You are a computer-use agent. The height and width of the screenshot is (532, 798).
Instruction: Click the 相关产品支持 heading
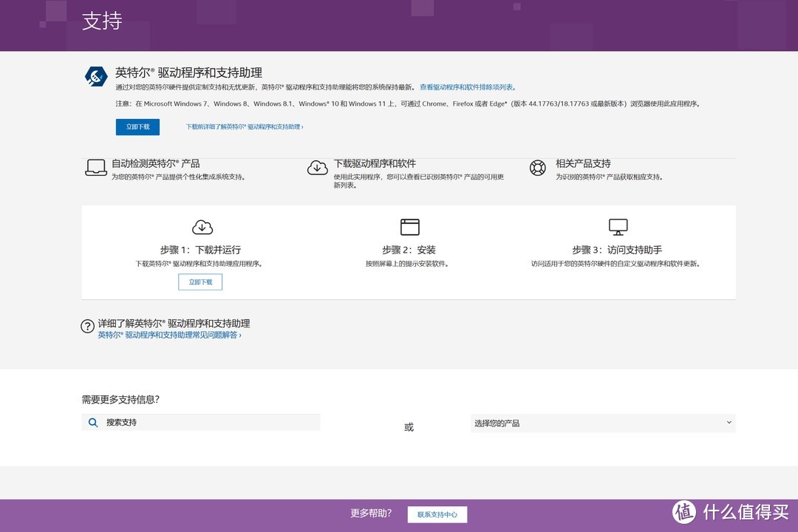tap(583, 163)
